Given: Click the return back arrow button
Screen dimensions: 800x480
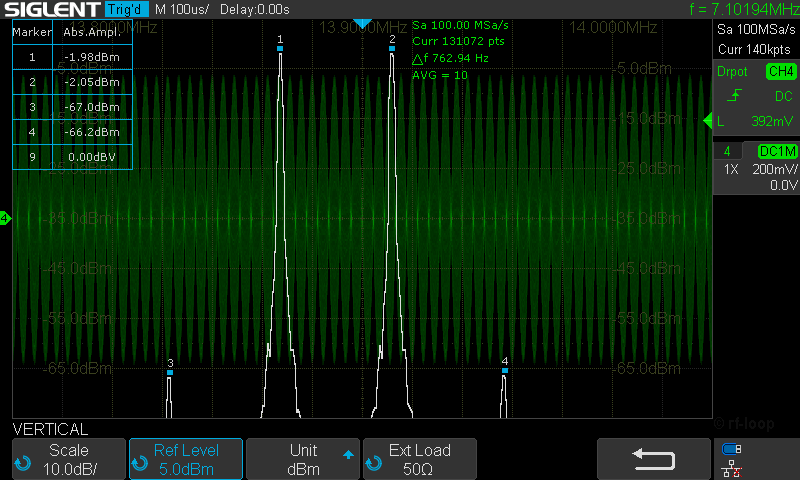Looking at the screenshot, I should click(x=654, y=459).
